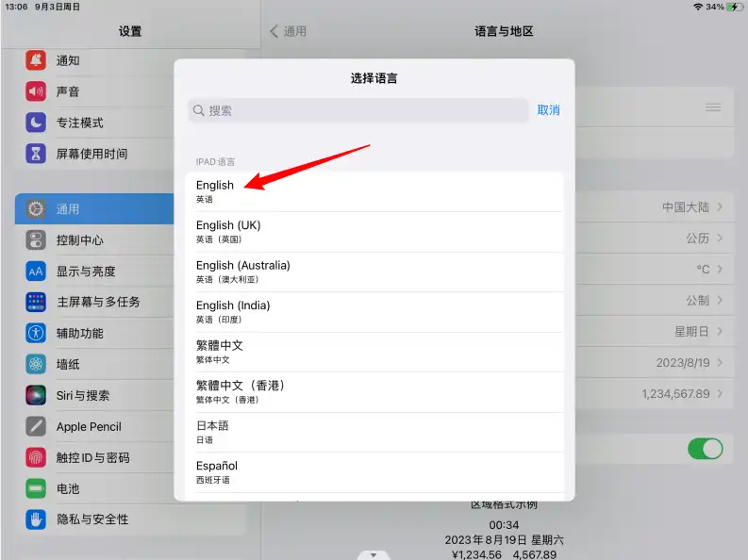Tap the 触控 ID与密码 fingerprint icon

click(36, 457)
